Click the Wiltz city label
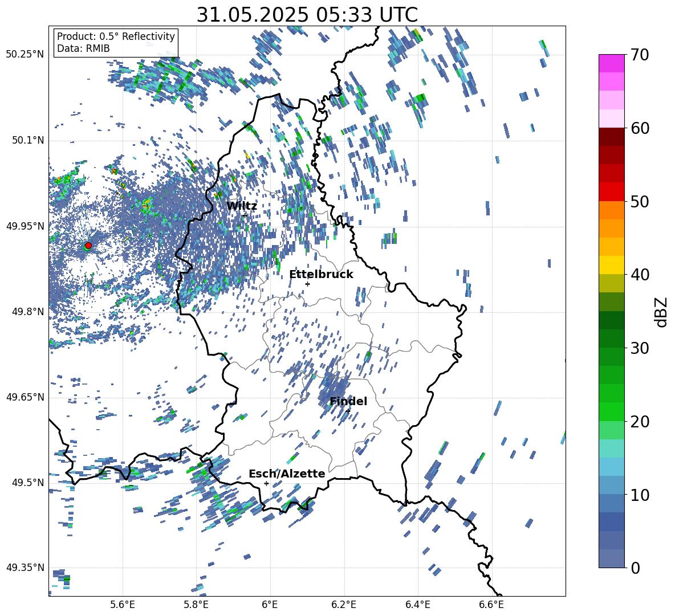 pyautogui.click(x=242, y=206)
